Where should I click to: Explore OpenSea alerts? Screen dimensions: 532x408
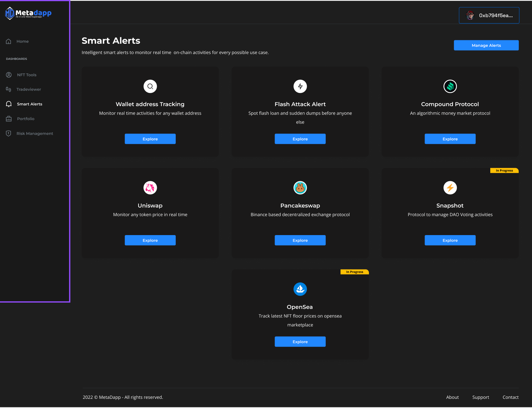300,342
